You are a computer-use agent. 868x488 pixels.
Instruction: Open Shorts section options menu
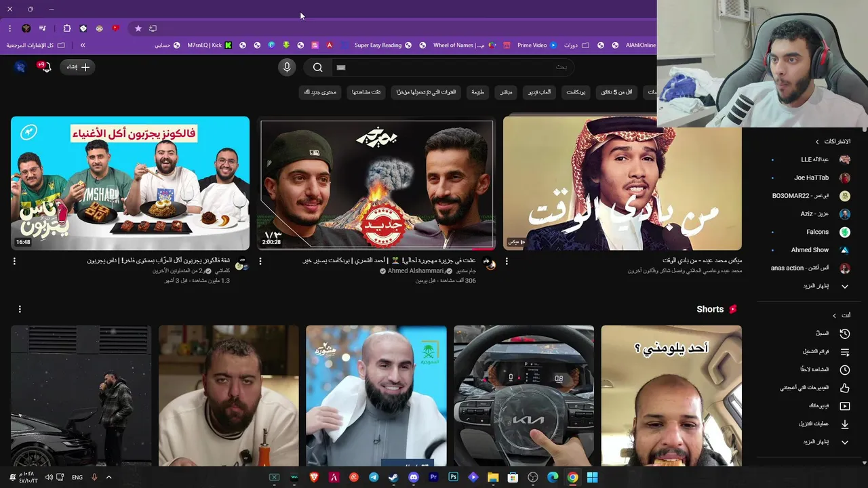pos(20,309)
